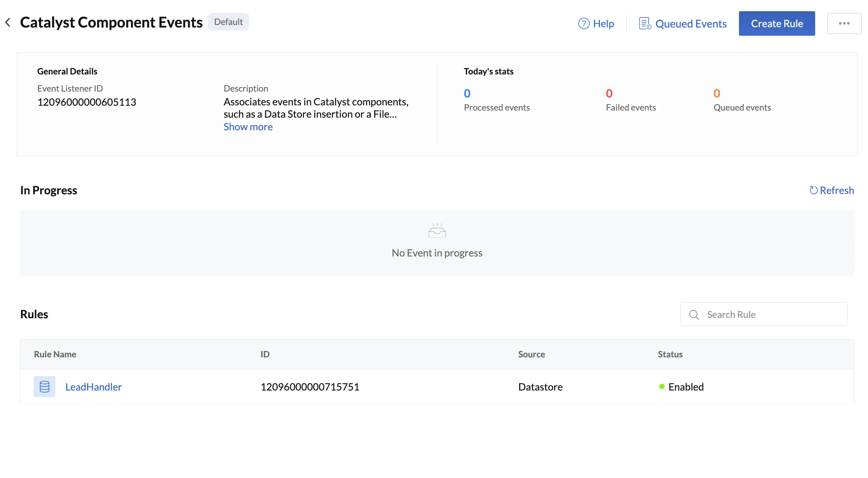Focus the Search Rule input field
Image resolution: width=868 pixels, height=478 pixels.
tap(763, 314)
